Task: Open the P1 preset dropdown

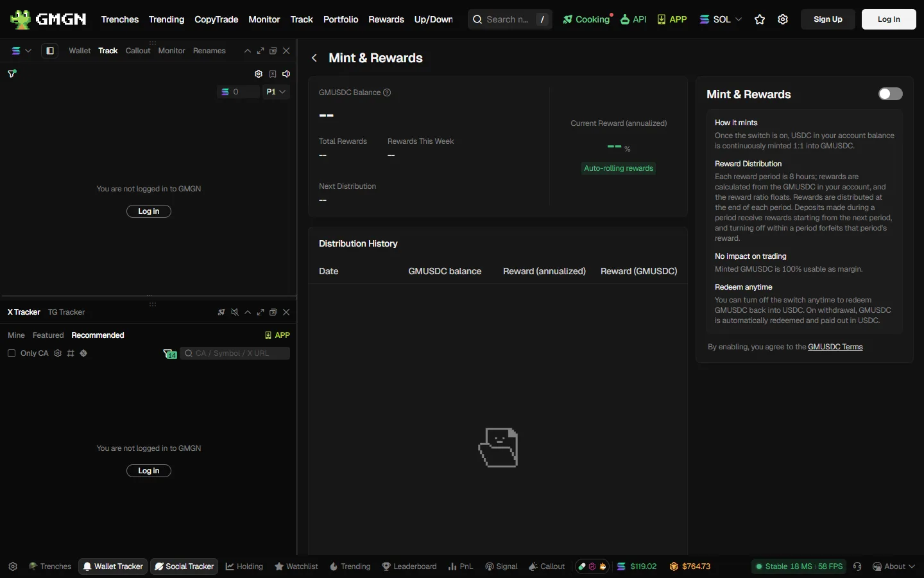Action: click(276, 92)
